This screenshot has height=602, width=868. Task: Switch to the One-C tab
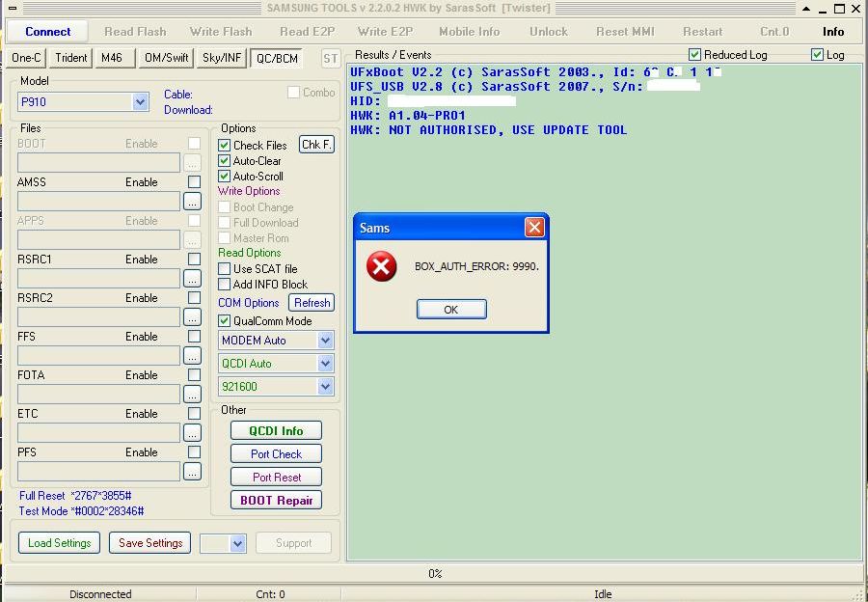point(26,58)
